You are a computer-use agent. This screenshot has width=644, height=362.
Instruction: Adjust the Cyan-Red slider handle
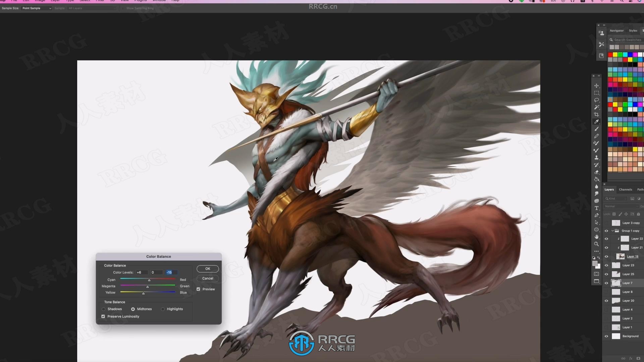pos(149,280)
